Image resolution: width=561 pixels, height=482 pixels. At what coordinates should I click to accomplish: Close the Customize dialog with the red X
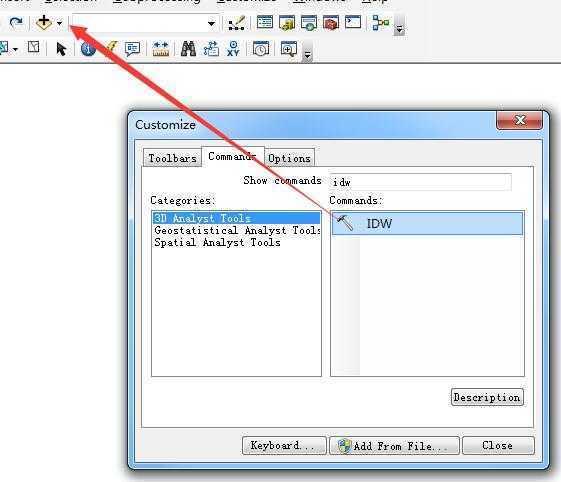click(519, 120)
